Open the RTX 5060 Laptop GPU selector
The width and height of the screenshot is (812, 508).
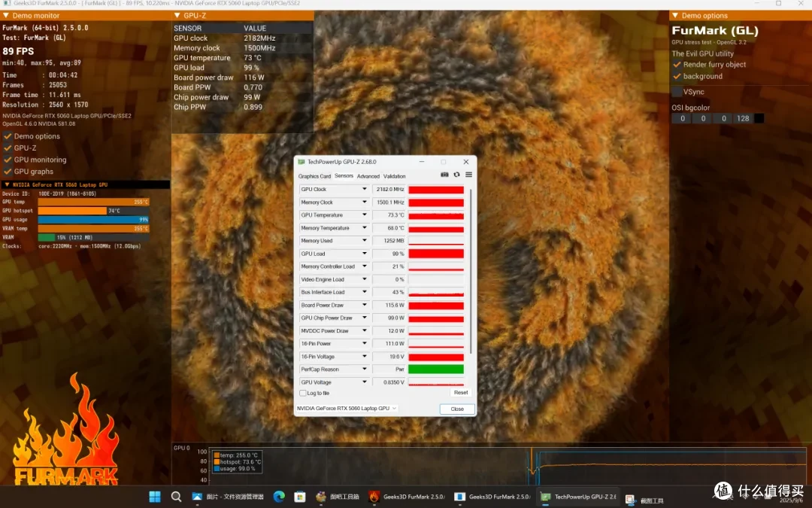coord(347,409)
